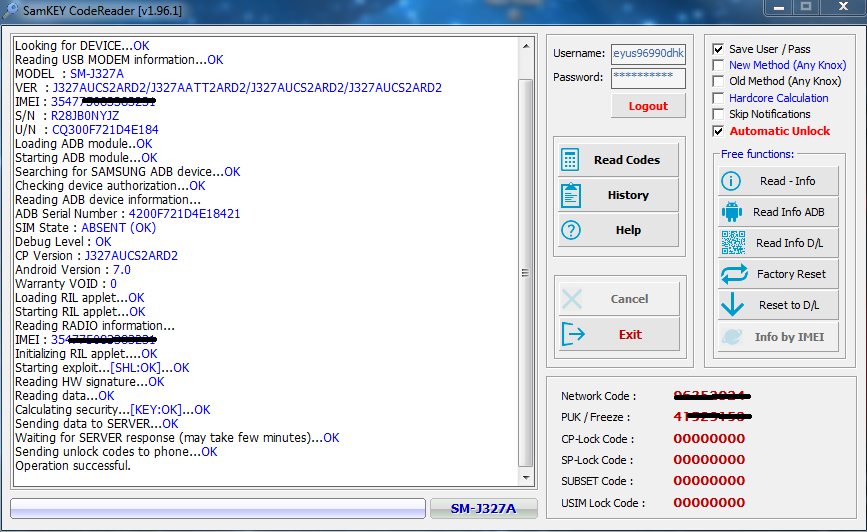Click the VER firmware version line
Image resolution: width=867 pixels, height=532 pixels.
[x=228, y=87]
